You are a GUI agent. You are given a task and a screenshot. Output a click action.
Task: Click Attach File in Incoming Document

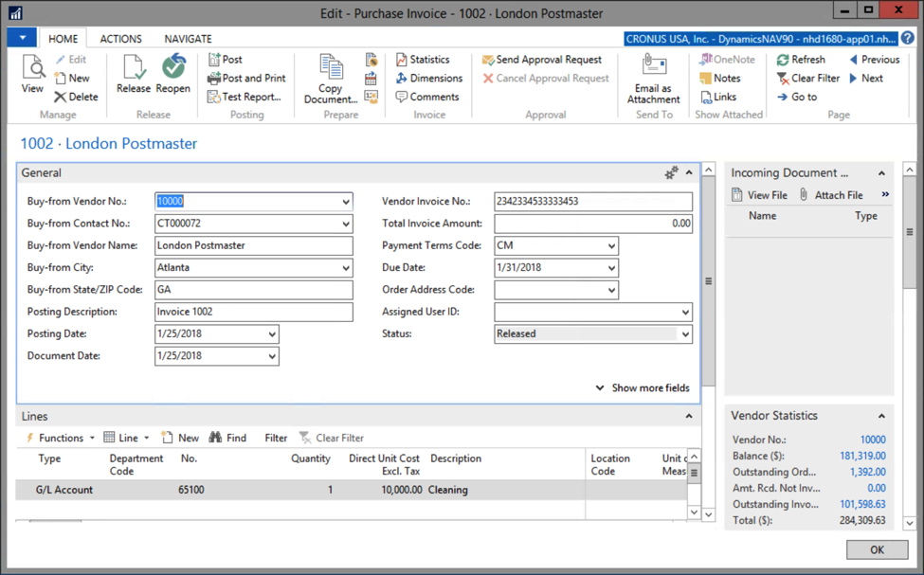pos(831,195)
